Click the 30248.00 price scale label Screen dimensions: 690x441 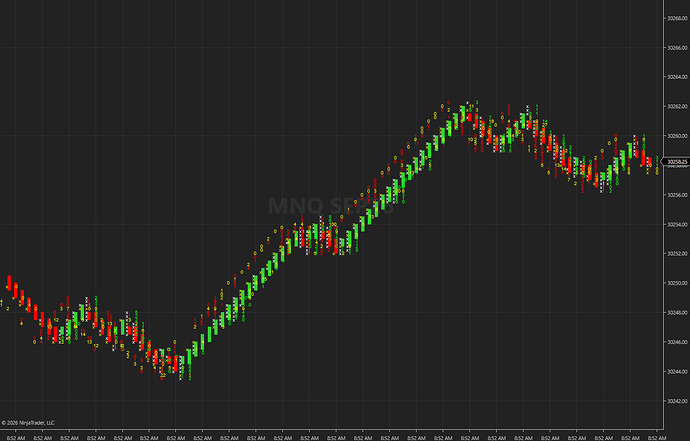[677, 313]
